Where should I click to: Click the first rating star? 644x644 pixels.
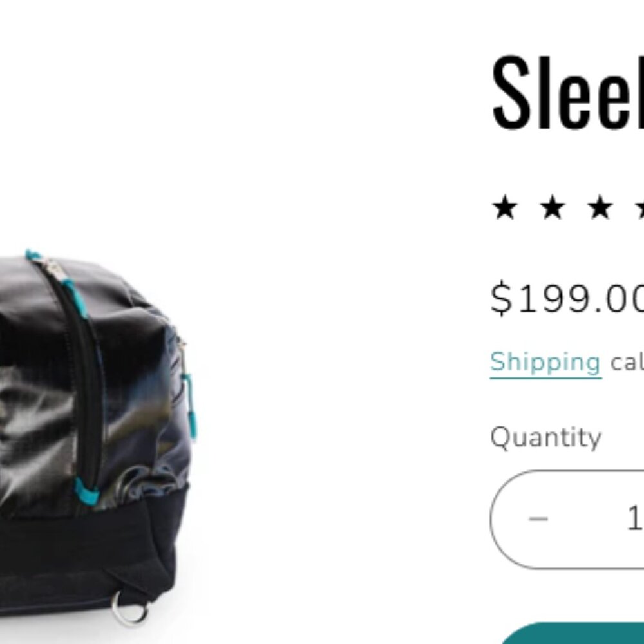coord(505,207)
